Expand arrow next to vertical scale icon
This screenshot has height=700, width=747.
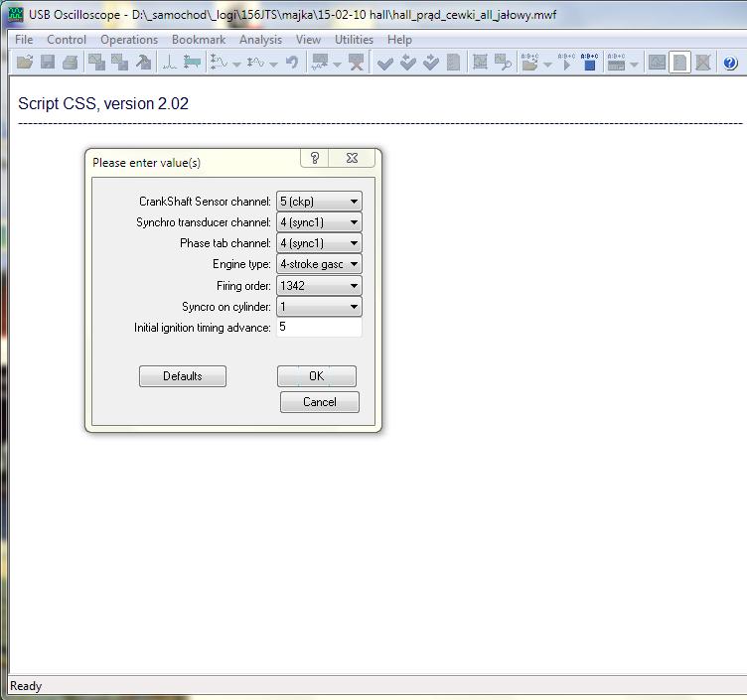pyautogui.click(x=236, y=65)
